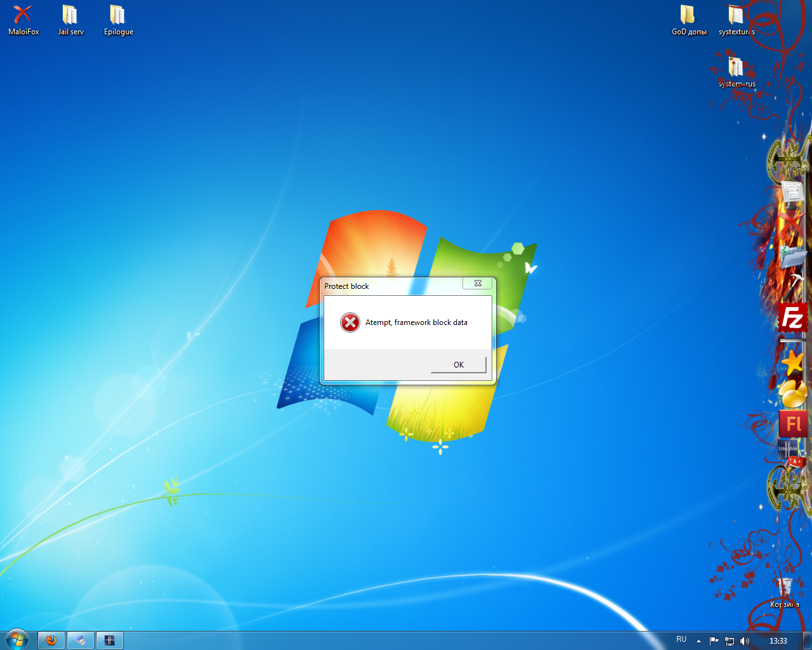
Task: Select the error message "Atempt, framework block data"
Action: click(x=416, y=322)
